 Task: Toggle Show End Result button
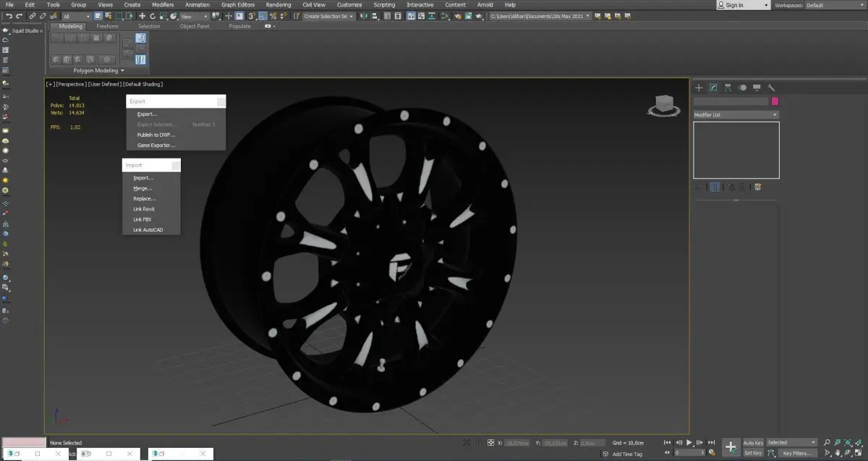coord(714,187)
